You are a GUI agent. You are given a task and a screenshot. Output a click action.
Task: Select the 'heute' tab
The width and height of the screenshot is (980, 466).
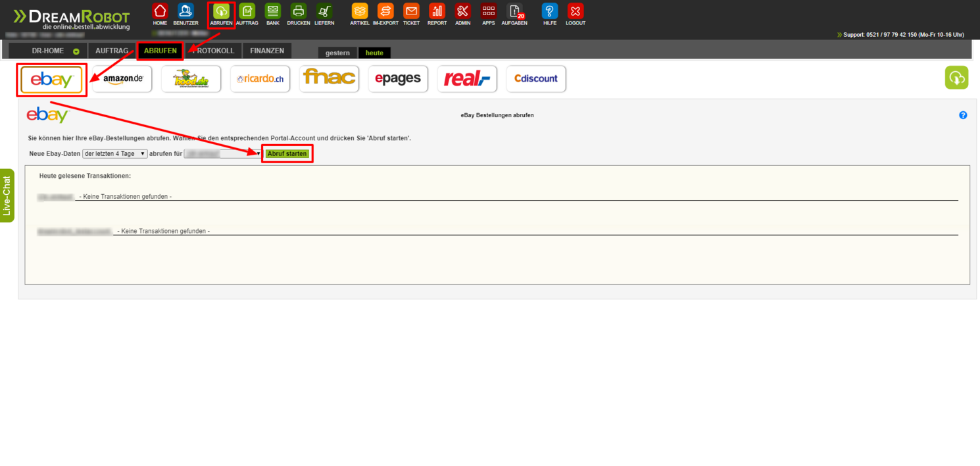(374, 53)
